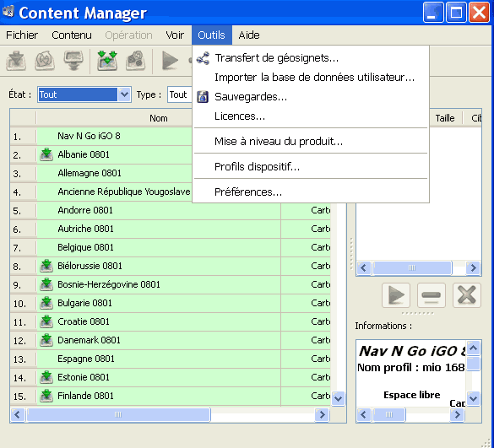Click the X cancel-all operations button
This screenshot has height=448, width=494.
pos(467,295)
